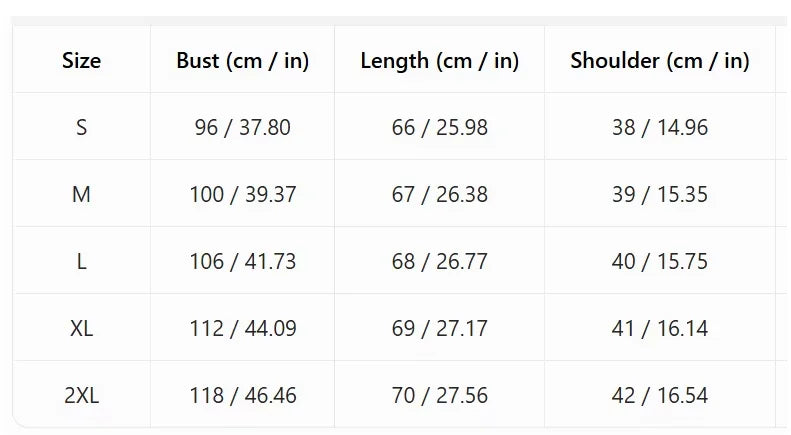The image size is (791, 435).
Task: Select bust value 118 / 46.46
Action: tap(243, 395)
